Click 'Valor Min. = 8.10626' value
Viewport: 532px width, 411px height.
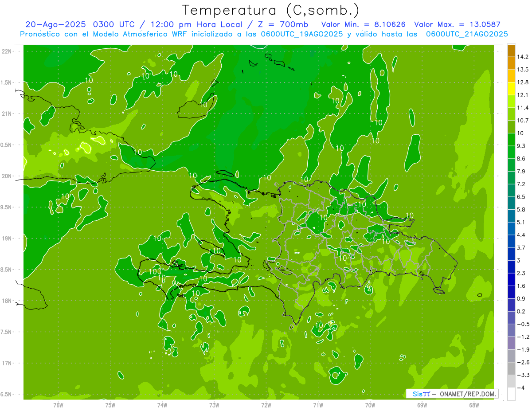[364, 24]
